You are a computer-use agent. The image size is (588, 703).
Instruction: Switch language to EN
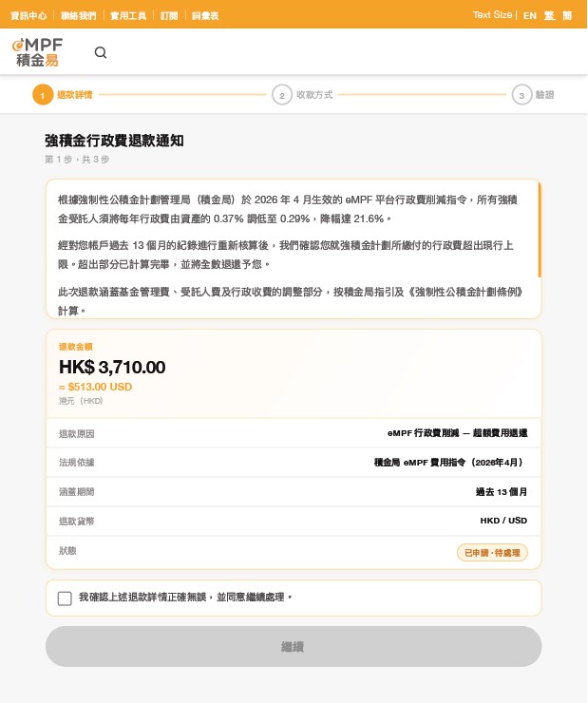coord(530,16)
